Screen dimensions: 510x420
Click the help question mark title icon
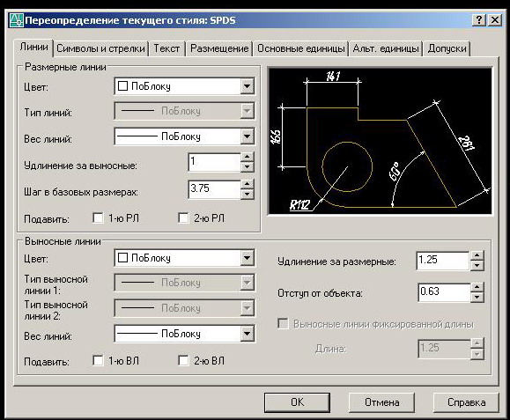pos(479,20)
